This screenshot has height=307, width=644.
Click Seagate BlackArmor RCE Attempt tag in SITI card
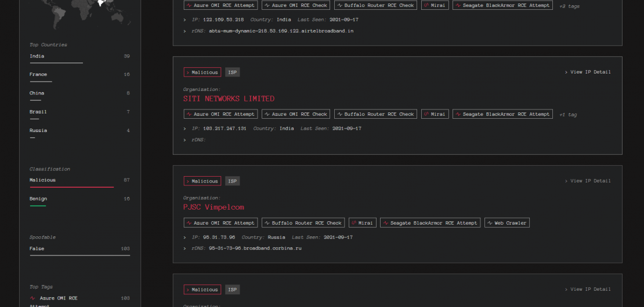(x=502, y=114)
